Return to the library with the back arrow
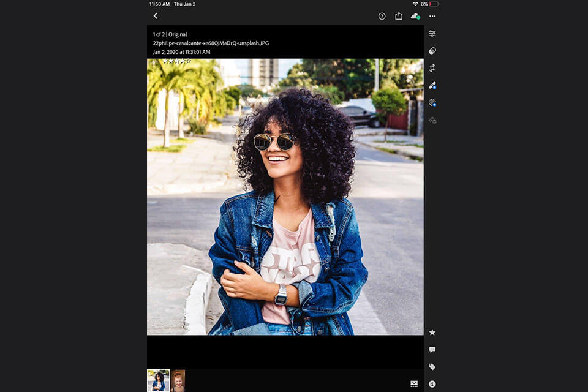This screenshot has width=588, height=392. point(155,16)
